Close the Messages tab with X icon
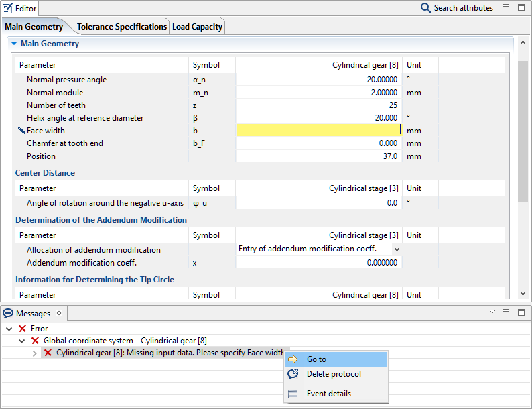Viewport: 532px width, 409px height. click(x=58, y=313)
